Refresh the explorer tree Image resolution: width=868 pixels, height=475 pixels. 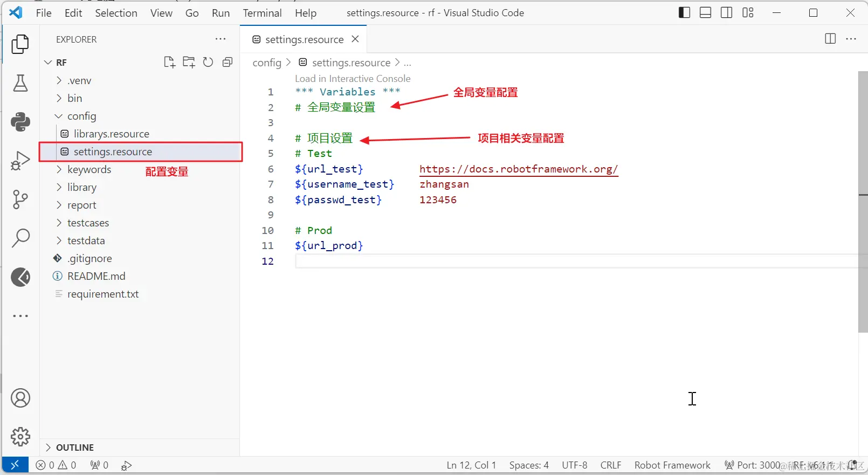[x=208, y=62]
